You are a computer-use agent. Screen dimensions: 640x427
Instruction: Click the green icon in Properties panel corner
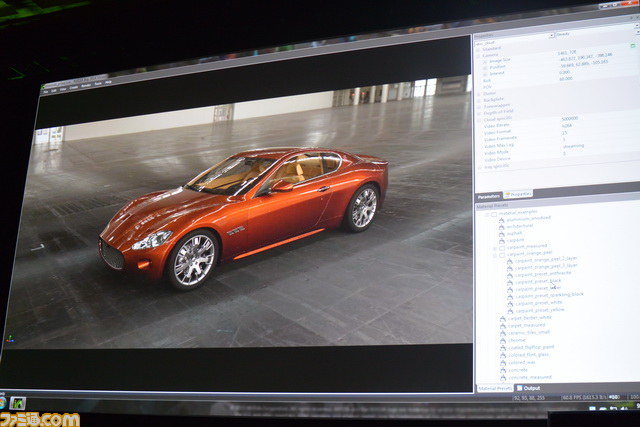point(633,46)
